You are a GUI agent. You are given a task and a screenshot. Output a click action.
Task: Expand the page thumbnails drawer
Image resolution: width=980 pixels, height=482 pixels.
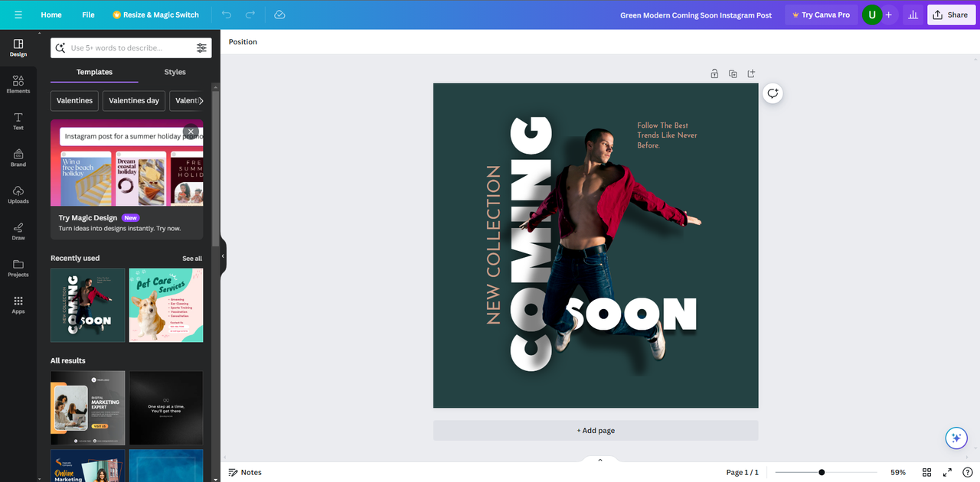[600, 460]
